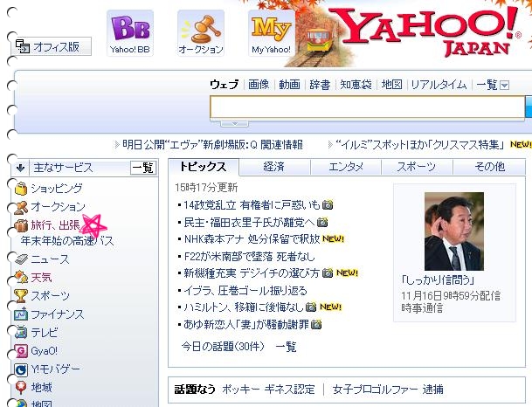Screen dimensions: 532x407
Task: Click the 旅行、出張 suitcase icon
Action: (21, 225)
